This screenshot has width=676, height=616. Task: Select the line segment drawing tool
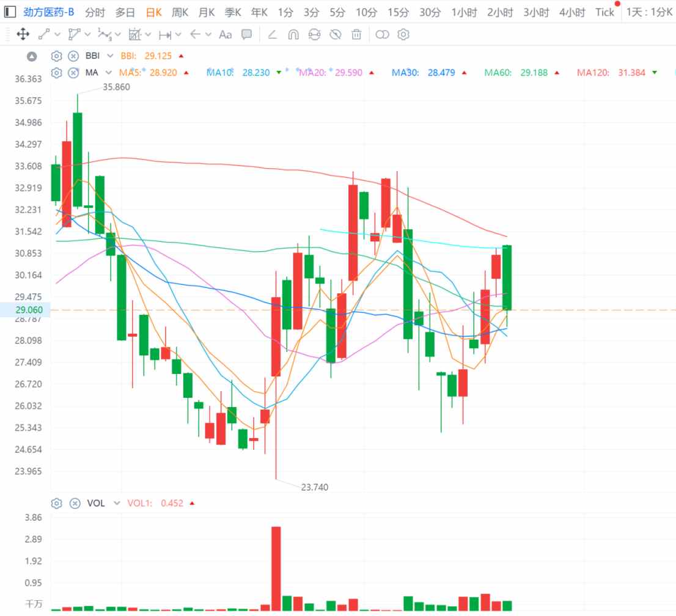pyautogui.click(x=44, y=34)
